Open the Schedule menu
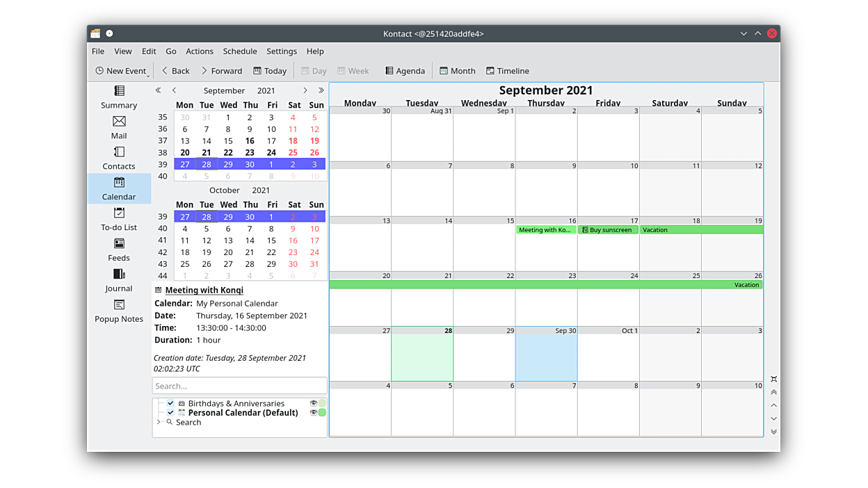868x488 pixels. coord(239,51)
